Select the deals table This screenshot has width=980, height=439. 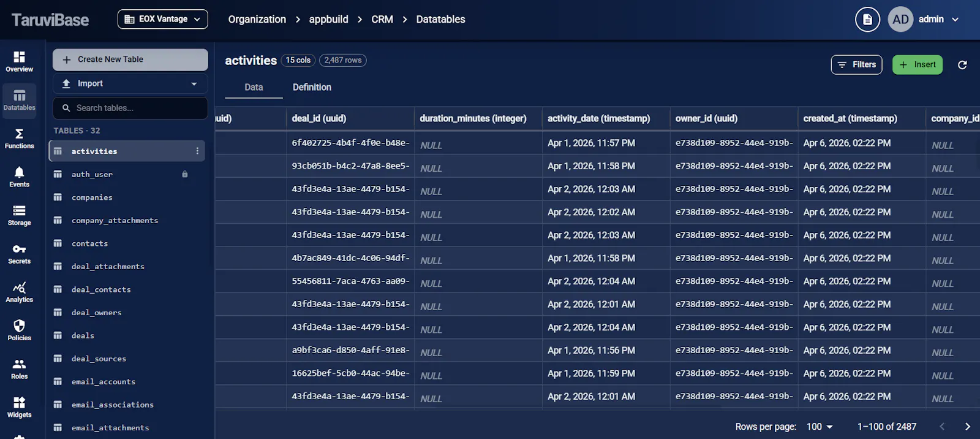tap(127, 335)
